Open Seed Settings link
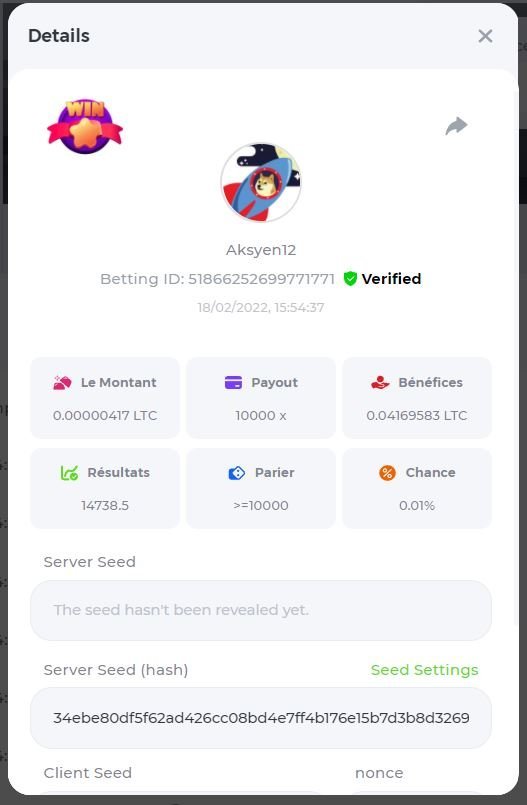The image size is (527, 805). [424, 670]
